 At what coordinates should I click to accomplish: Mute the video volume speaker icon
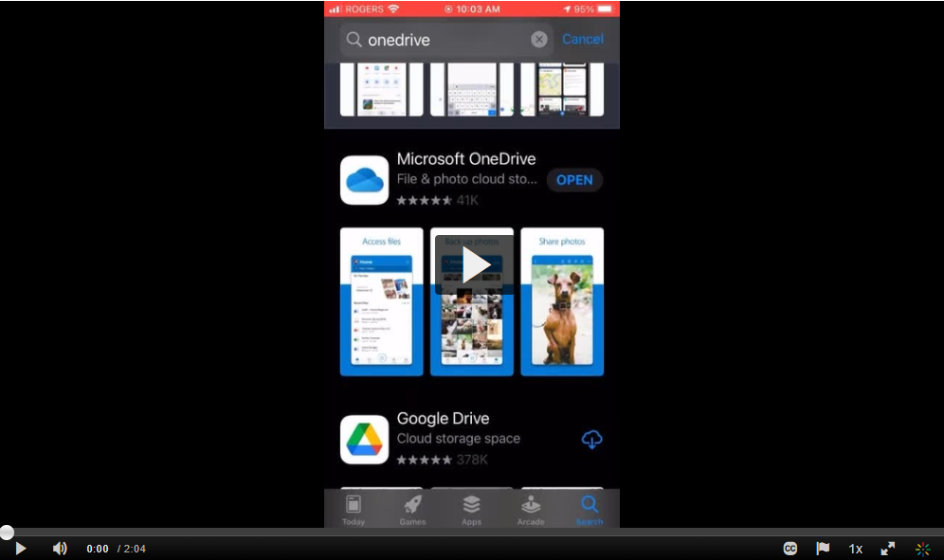pyautogui.click(x=60, y=549)
